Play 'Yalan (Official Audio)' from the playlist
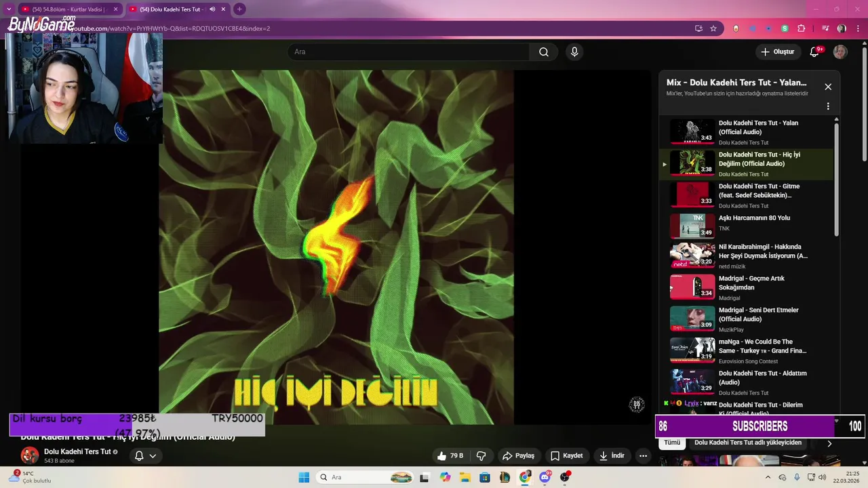This screenshot has width=868, height=488. (746, 133)
